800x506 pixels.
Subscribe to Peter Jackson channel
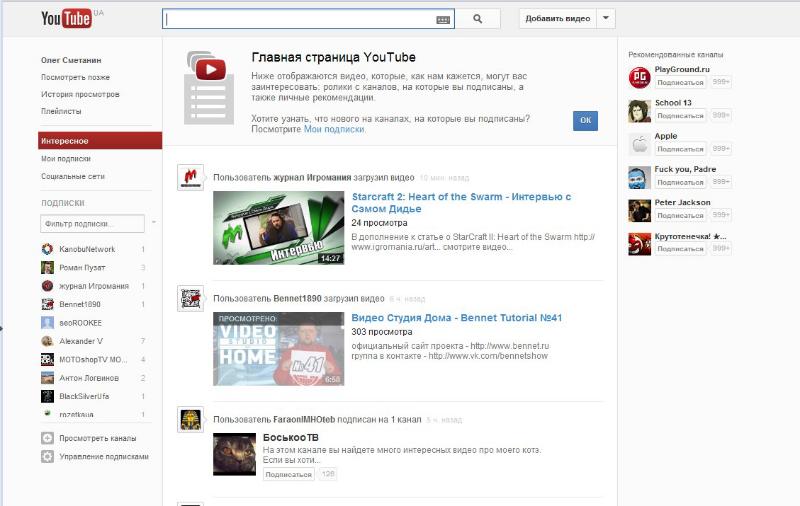point(681,215)
